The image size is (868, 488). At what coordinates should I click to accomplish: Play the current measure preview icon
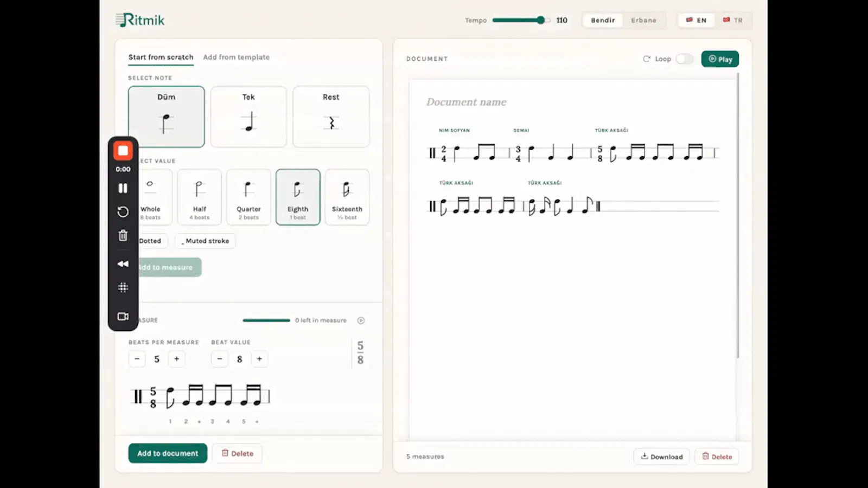click(x=361, y=320)
